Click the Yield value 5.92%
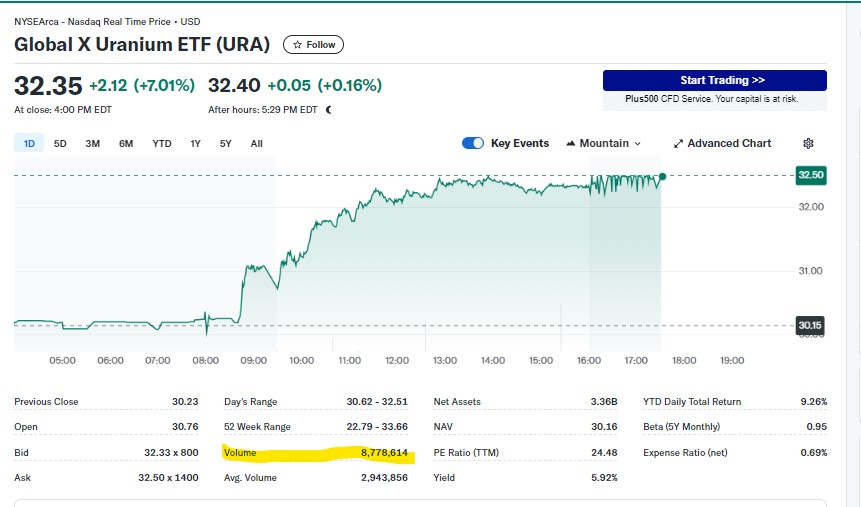 tap(604, 478)
